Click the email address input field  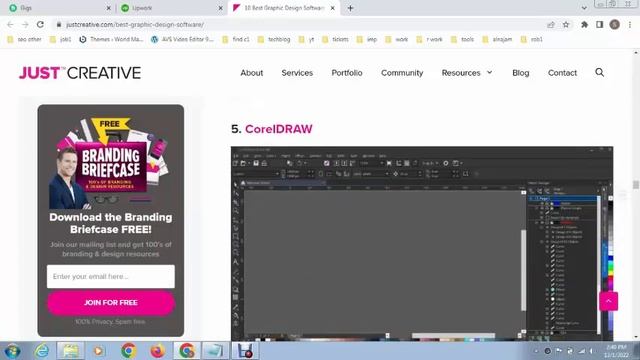111,276
